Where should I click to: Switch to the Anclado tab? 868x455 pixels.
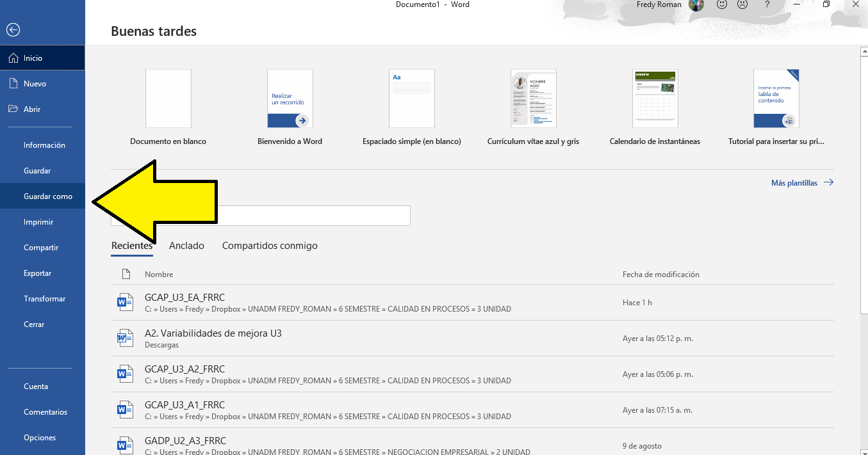click(x=186, y=246)
